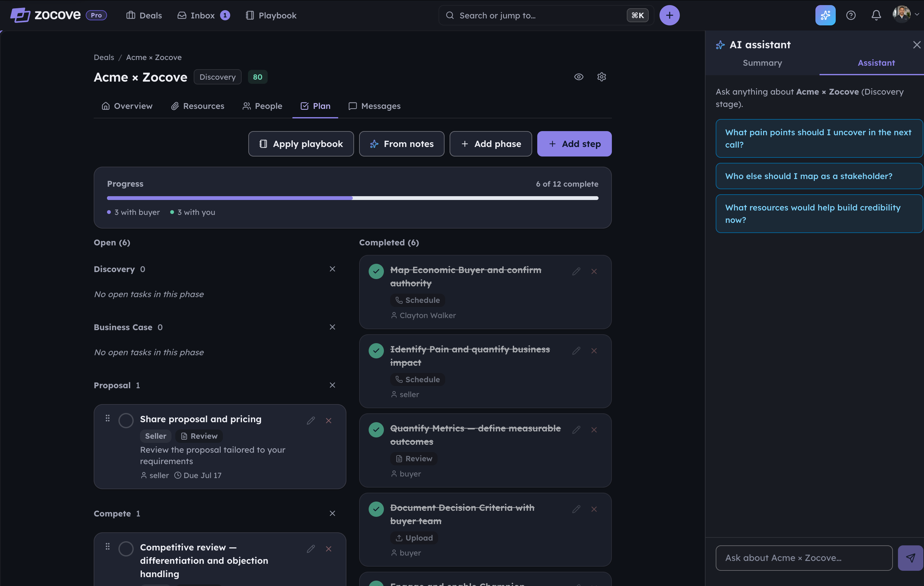Remove the Proposal phase
924x586 pixels.
click(x=332, y=385)
